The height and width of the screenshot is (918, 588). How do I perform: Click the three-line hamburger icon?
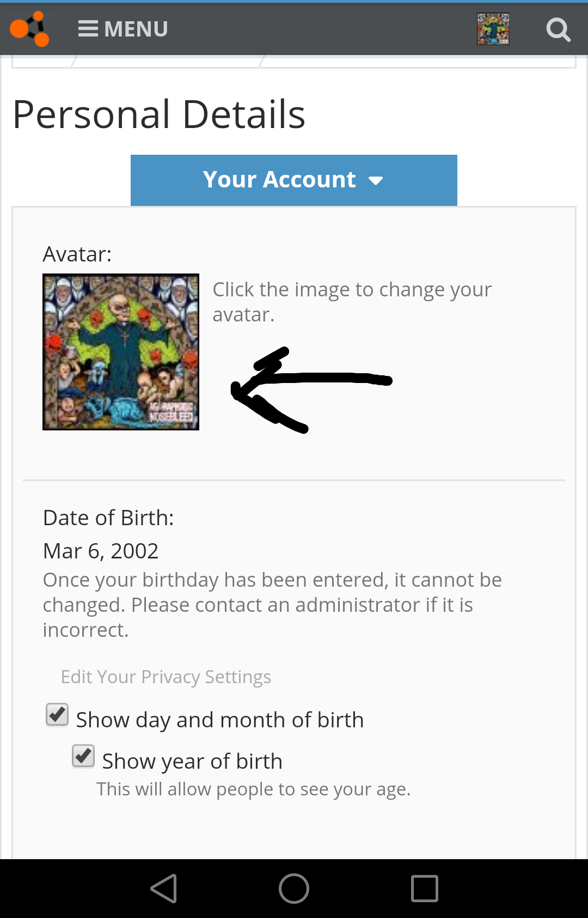(88, 29)
